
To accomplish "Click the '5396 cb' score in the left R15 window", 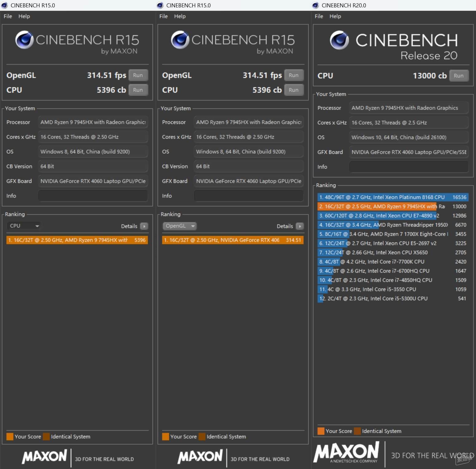I will point(111,90).
